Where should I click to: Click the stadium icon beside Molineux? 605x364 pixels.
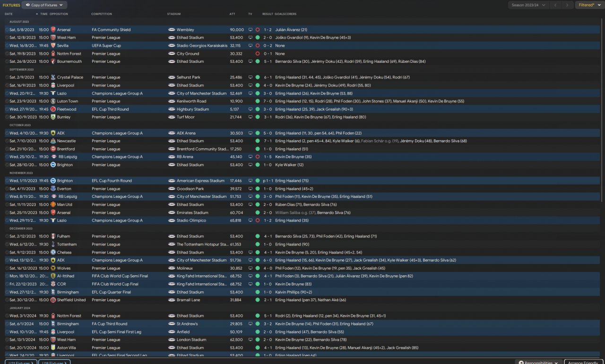click(x=172, y=268)
